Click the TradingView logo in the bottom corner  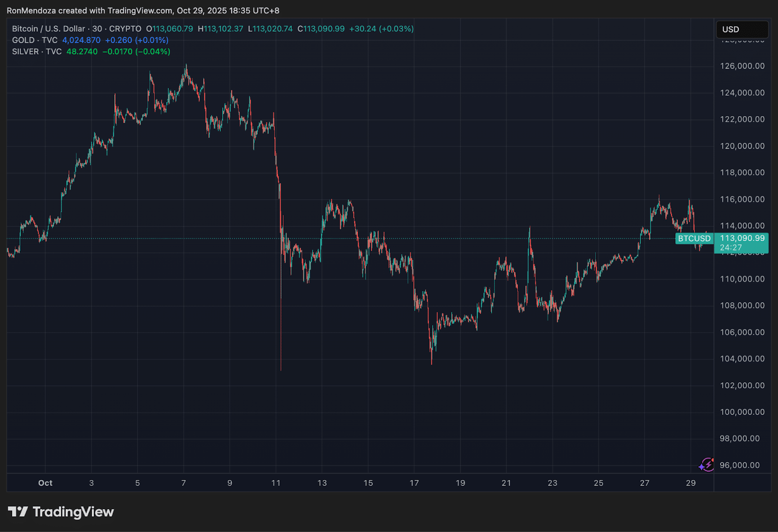pyautogui.click(x=61, y=512)
